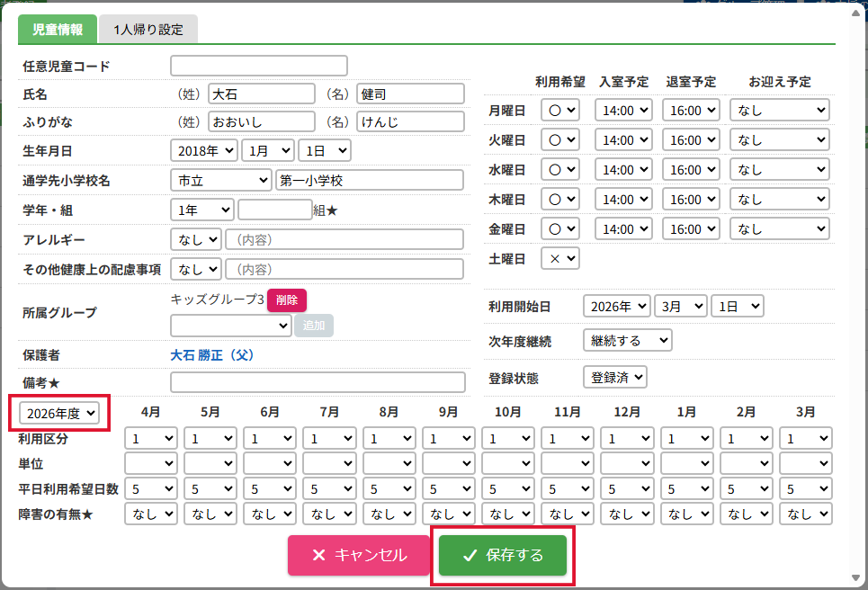The image size is (868, 590).
Task: Focus the 備考 text field
Action: coord(318,382)
